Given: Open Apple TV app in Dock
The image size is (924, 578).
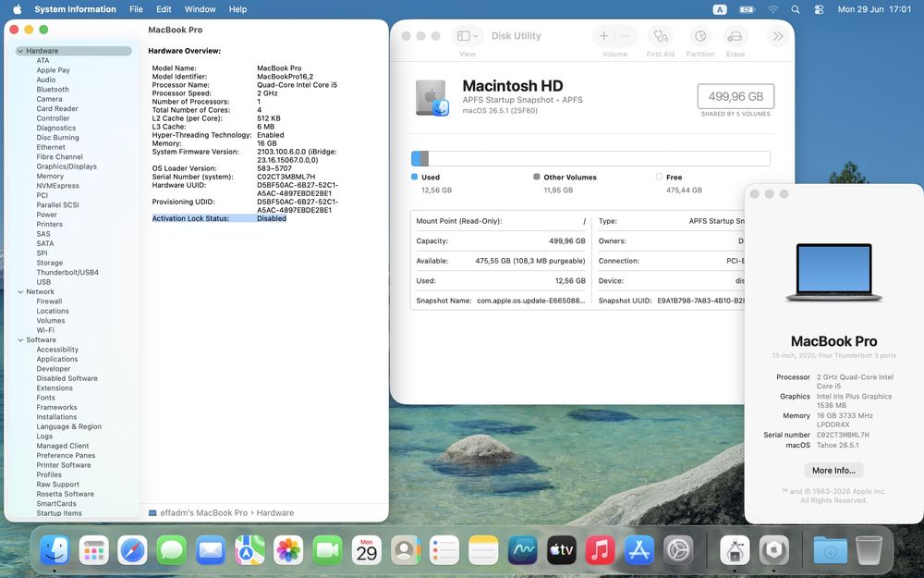Looking at the screenshot, I should pyautogui.click(x=561, y=550).
